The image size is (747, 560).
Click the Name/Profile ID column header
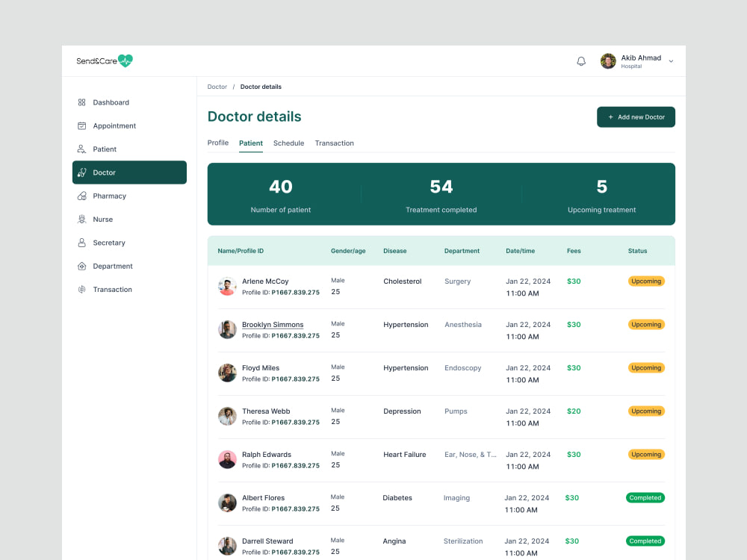[x=241, y=251]
